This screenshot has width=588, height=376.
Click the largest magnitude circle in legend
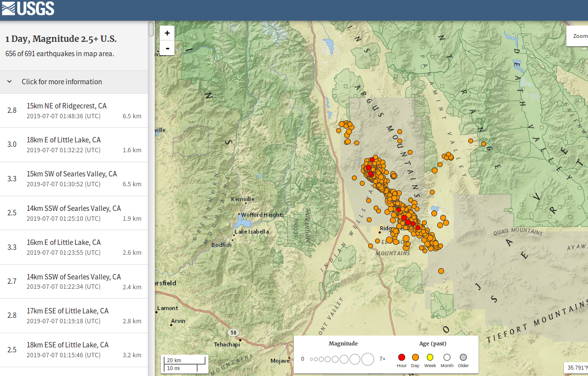368,359
